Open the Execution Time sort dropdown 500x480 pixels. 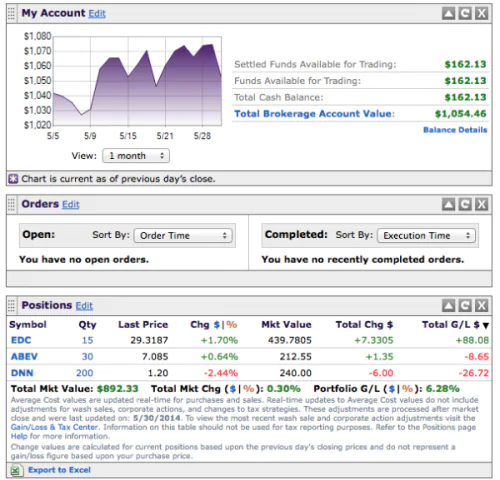click(426, 236)
